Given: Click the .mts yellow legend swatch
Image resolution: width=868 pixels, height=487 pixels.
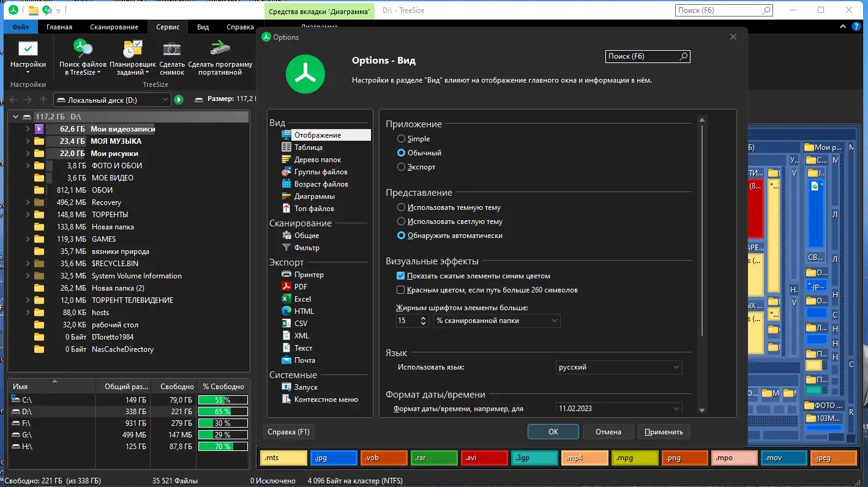Looking at the screenshot, I should (283, 458).
